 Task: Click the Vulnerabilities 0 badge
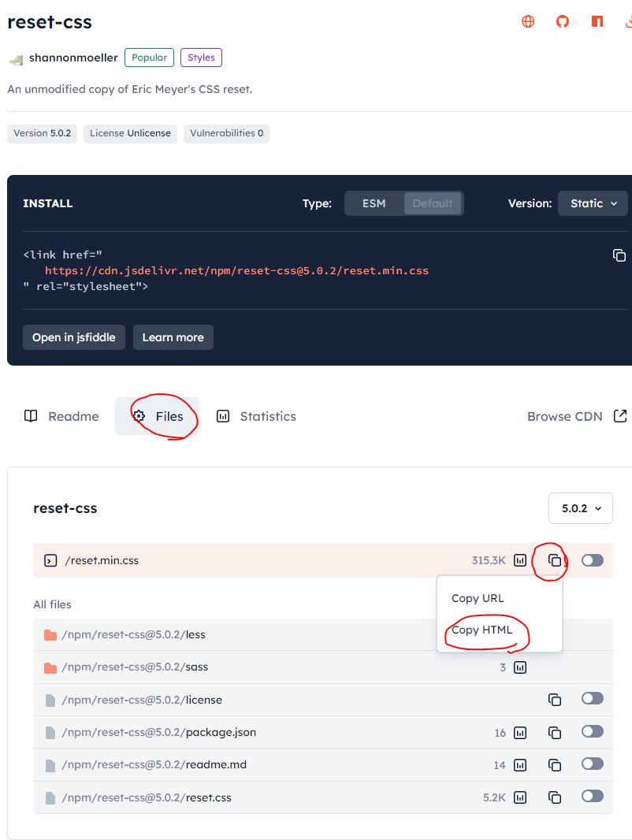(x=226, y=133)
